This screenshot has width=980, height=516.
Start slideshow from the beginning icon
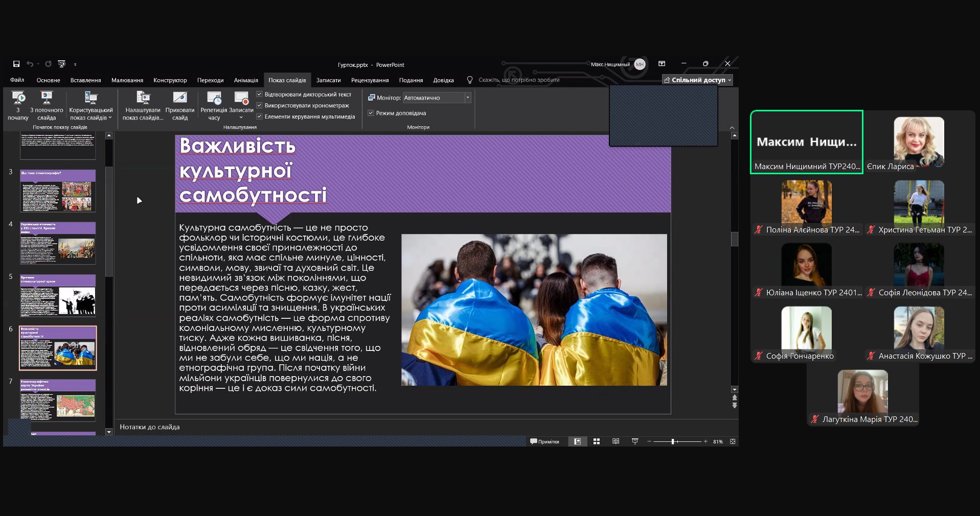click(18, 98)
